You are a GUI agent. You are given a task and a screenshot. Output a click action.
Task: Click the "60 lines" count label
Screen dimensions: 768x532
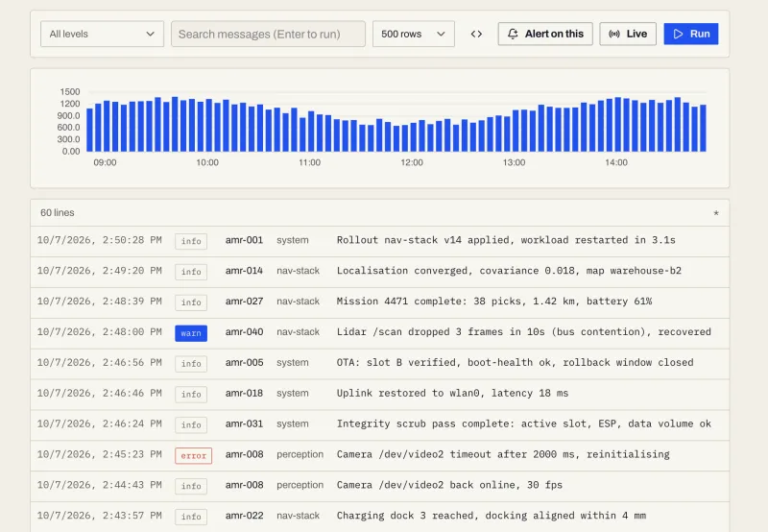pos(58,212)
